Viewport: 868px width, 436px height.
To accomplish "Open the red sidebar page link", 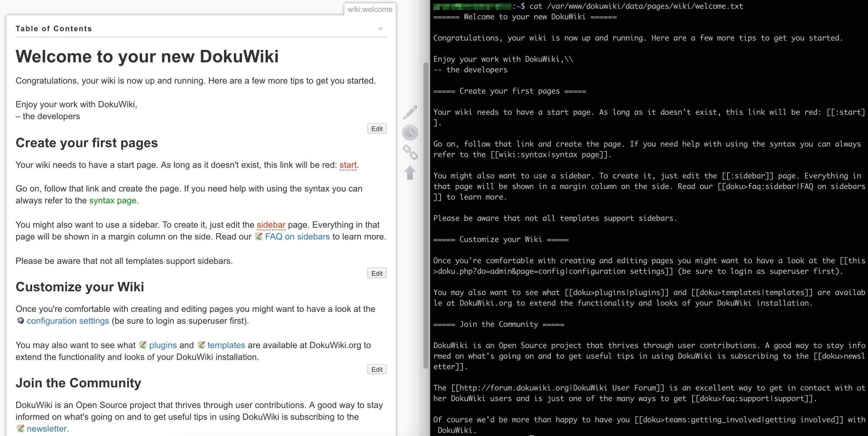I will [271, 225].
